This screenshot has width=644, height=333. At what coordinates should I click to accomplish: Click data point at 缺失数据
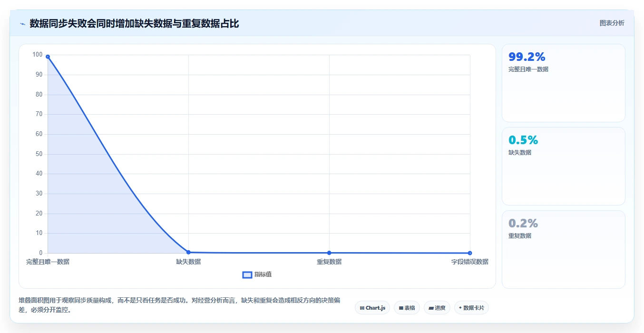pos(188,252)
